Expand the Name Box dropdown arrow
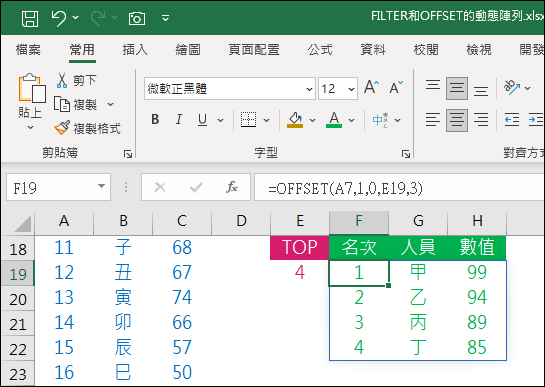545x387 pixels. [101, 187]
